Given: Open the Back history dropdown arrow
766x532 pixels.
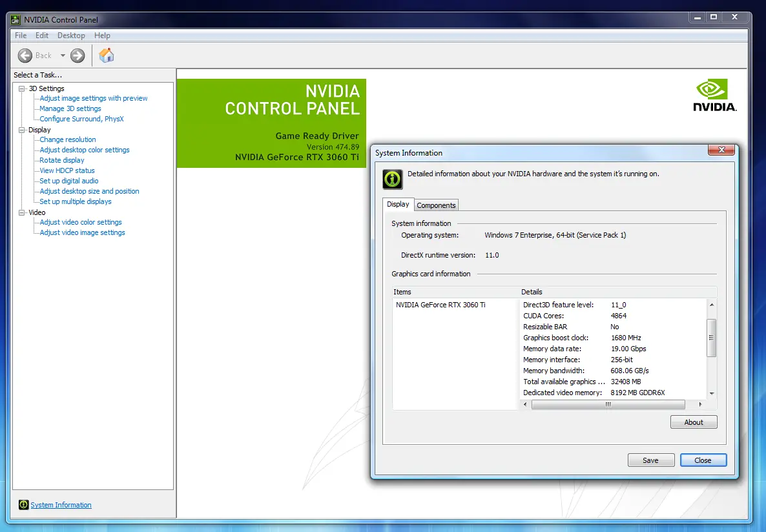Looking at the screenshot, I should point(63,56).
